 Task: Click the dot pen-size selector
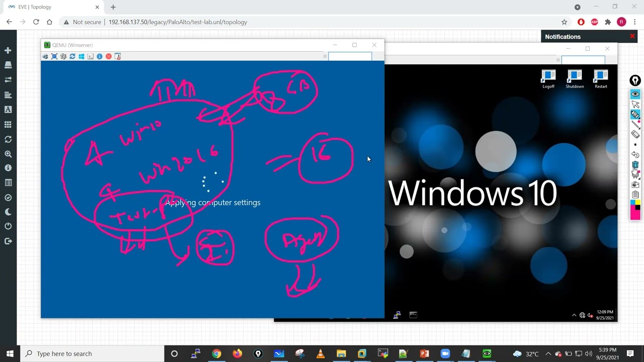point(635,145)
